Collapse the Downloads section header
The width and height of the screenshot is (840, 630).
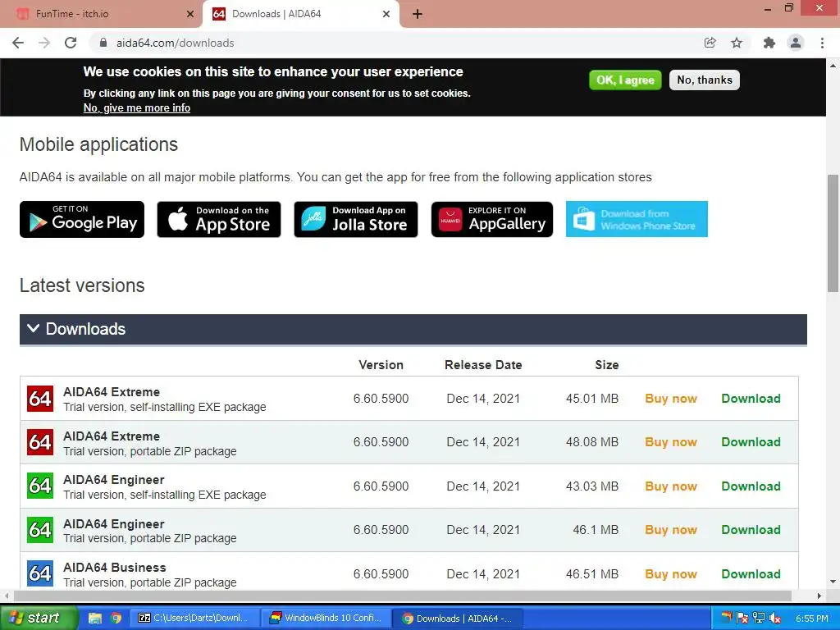click(413, 330)
